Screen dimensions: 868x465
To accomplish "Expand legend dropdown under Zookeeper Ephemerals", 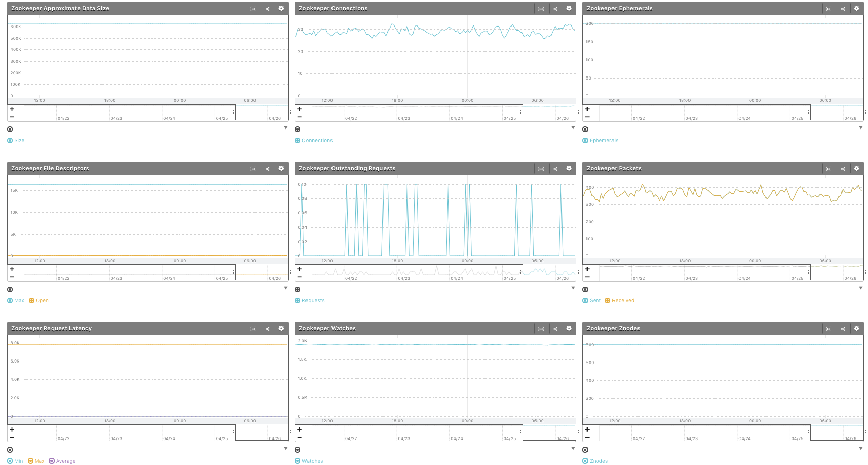I will tap(861, 128).
